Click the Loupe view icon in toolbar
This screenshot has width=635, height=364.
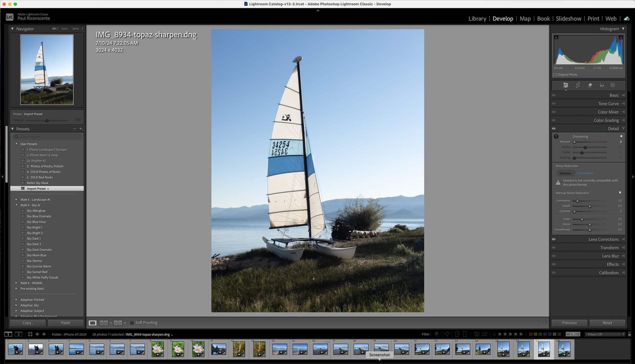93,323
